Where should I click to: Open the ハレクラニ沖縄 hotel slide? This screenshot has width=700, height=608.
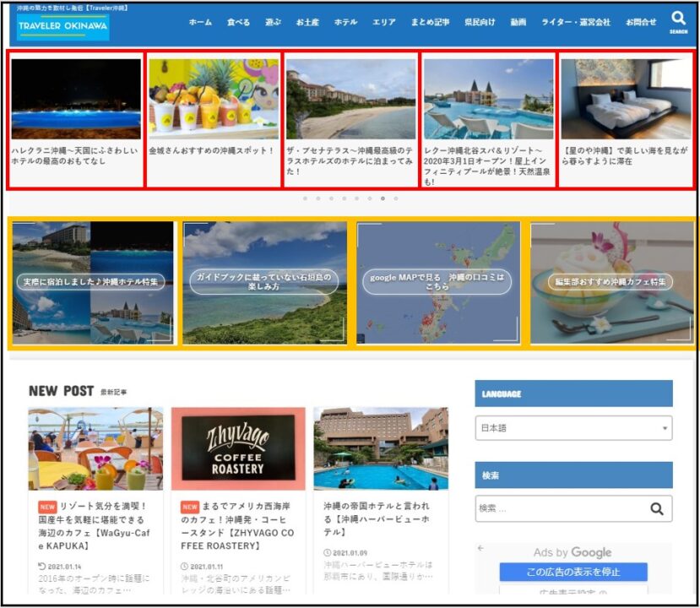pos(76,118)
